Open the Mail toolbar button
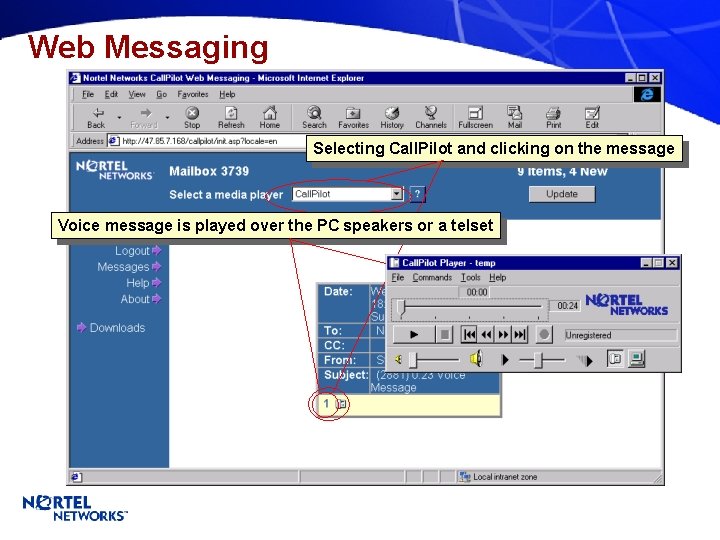 tap(514, 118)
